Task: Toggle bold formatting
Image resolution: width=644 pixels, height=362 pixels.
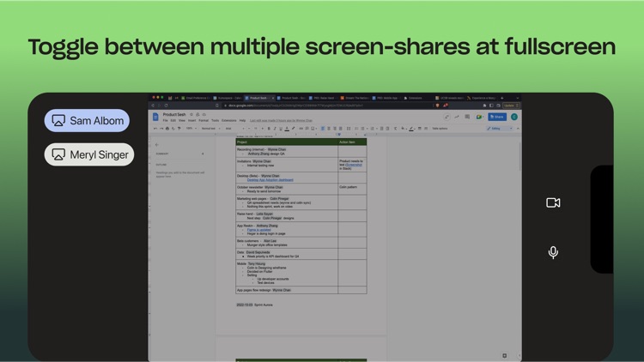Action: [269, 129]
